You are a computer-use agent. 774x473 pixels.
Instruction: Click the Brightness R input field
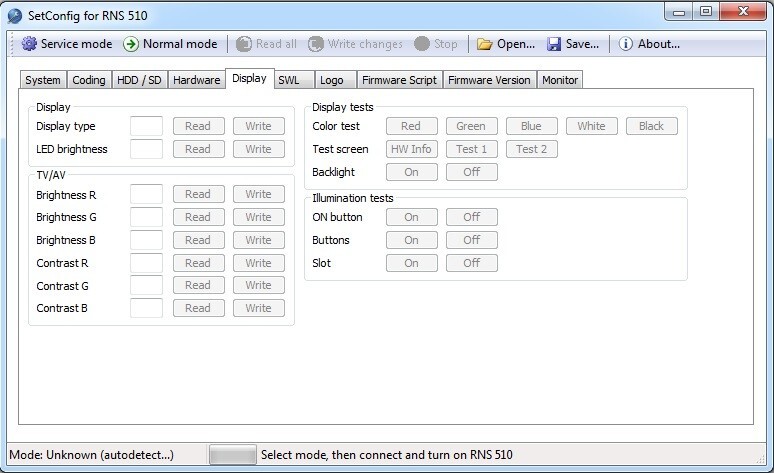(x=147, y=194)
